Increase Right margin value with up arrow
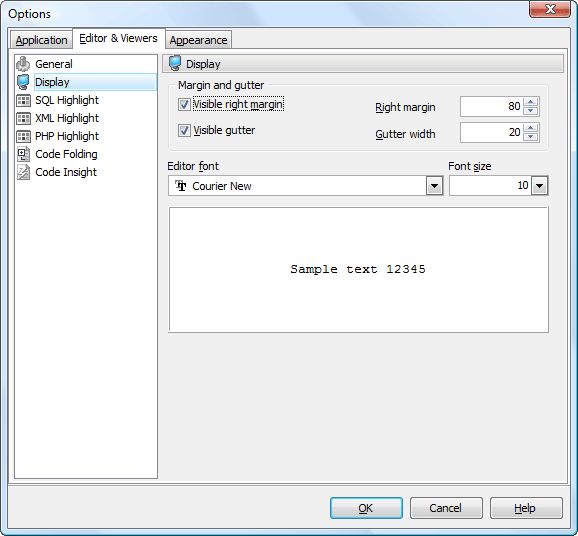 tap(530, 102)
